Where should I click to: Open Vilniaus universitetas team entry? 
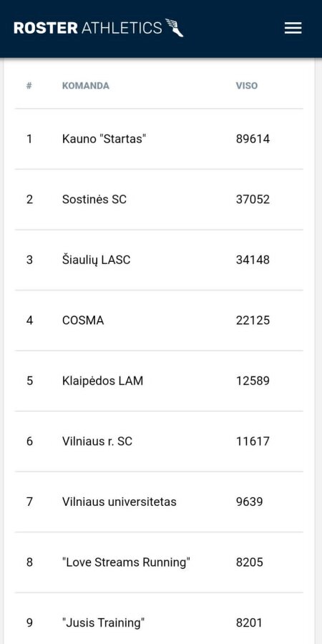tap(159, 502)
